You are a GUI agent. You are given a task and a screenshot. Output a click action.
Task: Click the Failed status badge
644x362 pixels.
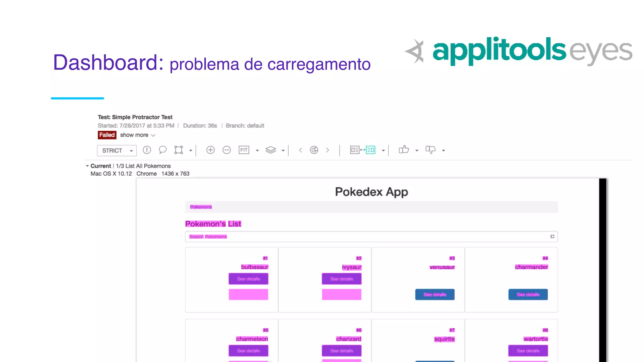(x=107, y=135)
